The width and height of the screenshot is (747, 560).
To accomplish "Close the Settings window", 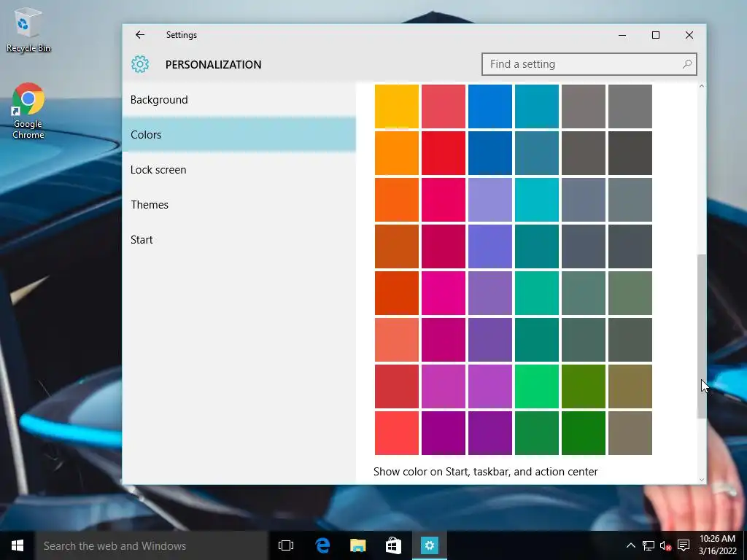I will (689, 35).
